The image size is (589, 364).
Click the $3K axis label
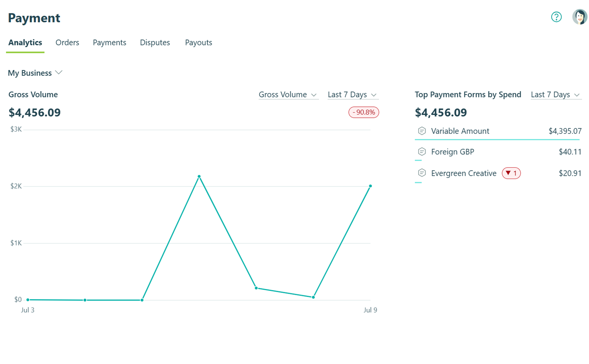[16, 129]
